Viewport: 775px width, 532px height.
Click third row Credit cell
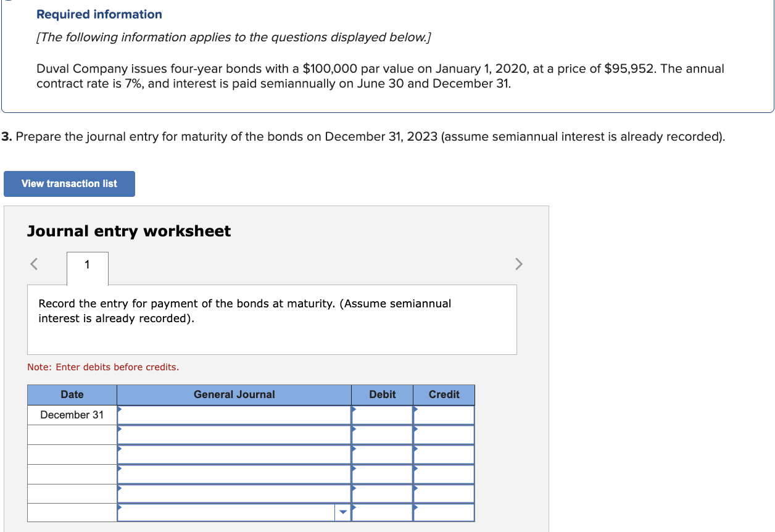point(444,454)
